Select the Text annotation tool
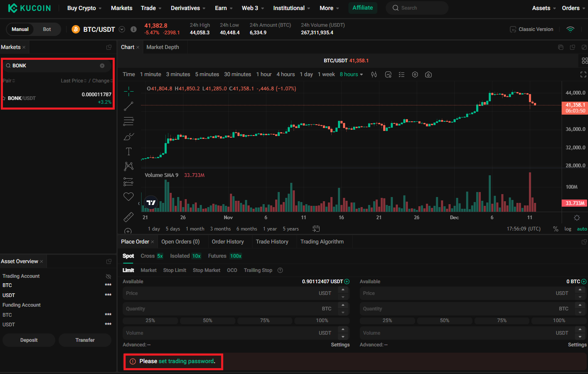The width and height of the screenshot is (588, 374). tap(129, 151)
